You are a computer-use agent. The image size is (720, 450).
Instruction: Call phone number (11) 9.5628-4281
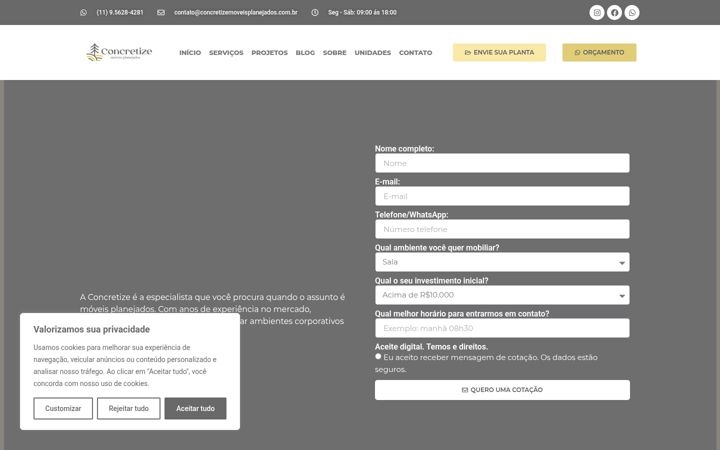point(120,12)
